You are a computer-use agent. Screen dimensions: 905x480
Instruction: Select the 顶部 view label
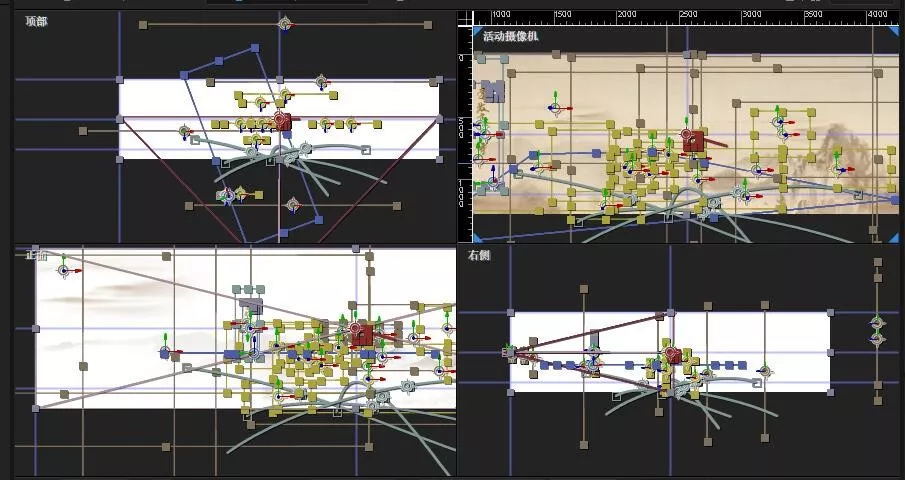click(36, 21)
